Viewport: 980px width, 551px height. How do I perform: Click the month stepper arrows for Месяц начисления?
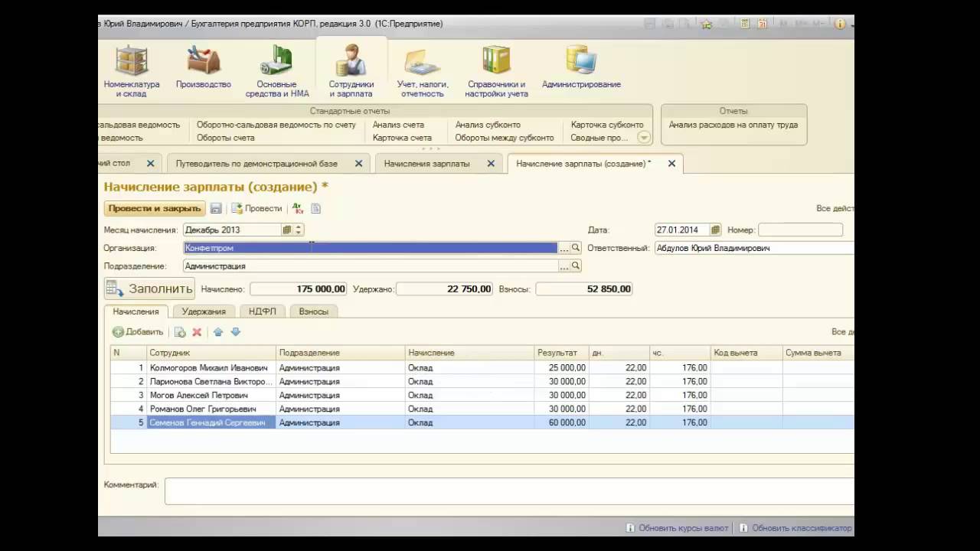pos(299,230)
